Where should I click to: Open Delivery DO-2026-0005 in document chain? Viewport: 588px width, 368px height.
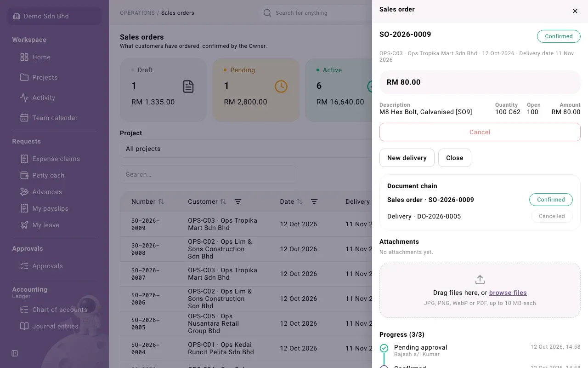[x=480, y=216]
